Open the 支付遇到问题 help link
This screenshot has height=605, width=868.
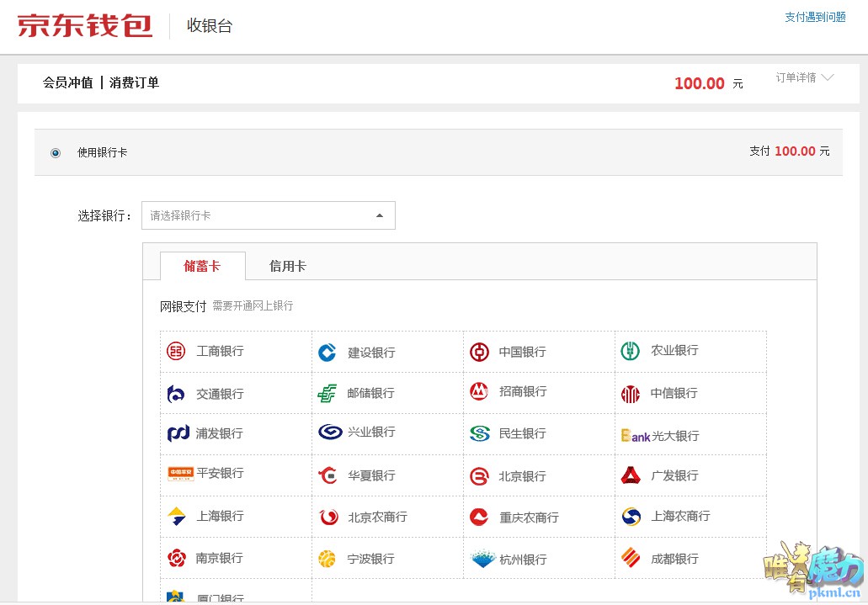click(815, 17)
